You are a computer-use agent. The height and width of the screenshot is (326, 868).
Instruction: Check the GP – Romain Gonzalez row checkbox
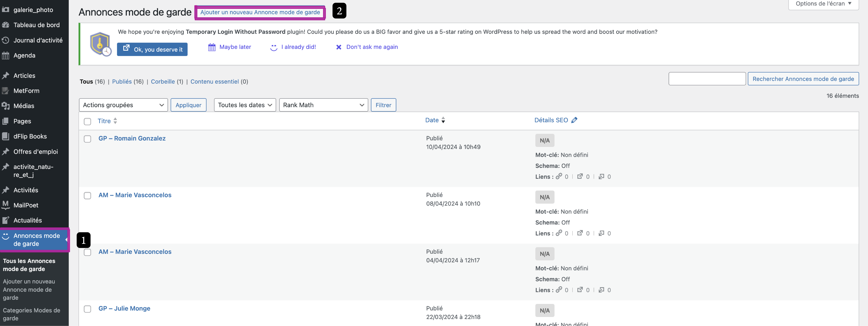point(87,139)
